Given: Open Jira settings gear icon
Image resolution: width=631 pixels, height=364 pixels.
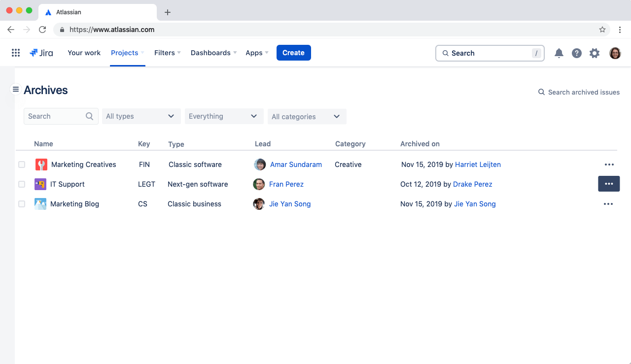Looking at the screenshot, I should (x=595, y=53).
